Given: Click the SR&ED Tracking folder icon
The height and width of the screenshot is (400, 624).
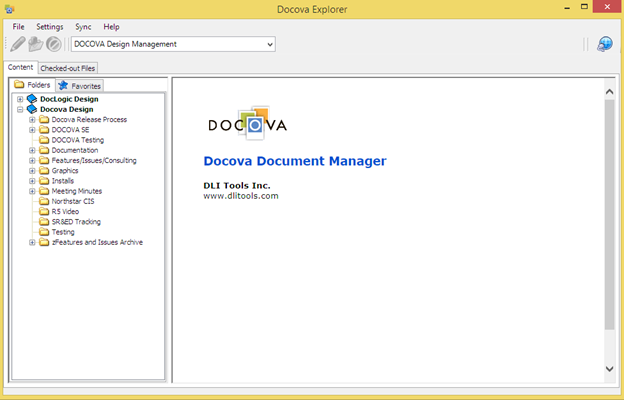Looking at the screenshot, I should point(44,222).
